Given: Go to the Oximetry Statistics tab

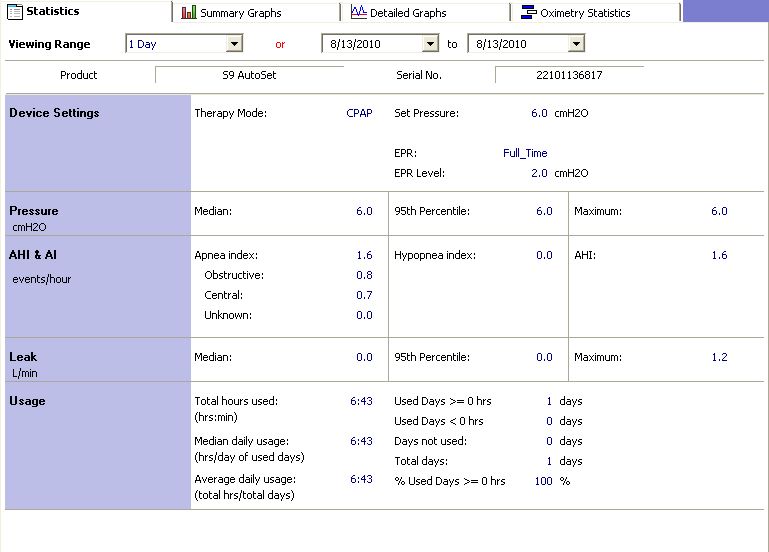Looking at the screenshot, I should 584,13.
